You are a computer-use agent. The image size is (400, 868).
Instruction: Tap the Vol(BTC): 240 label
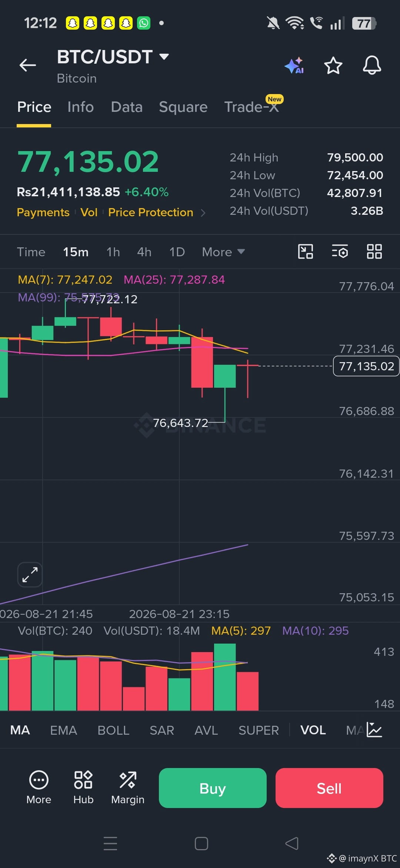pos(55,631)
